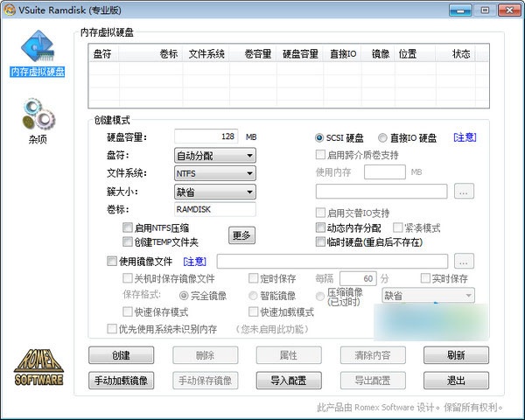This screenshot has height=420, width=525.
Task: Click the Romex Software logo
Action: click(x=38, y=367)
